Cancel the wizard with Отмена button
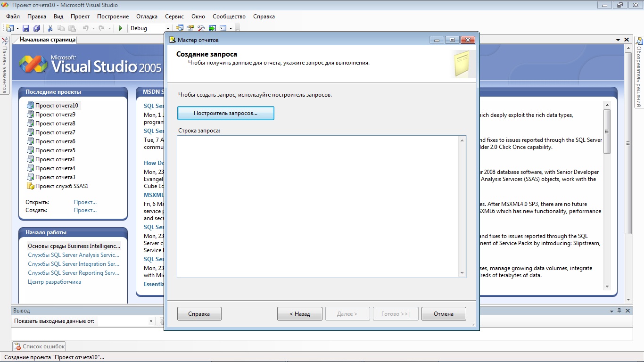644x362 pixels. [x=444, y=314]
